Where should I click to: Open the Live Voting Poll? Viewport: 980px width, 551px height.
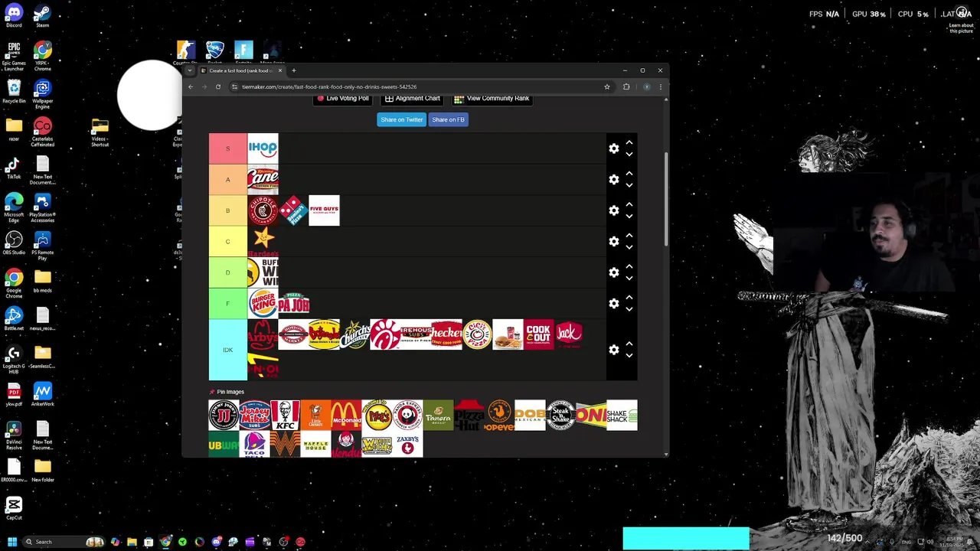coord(343,99)
